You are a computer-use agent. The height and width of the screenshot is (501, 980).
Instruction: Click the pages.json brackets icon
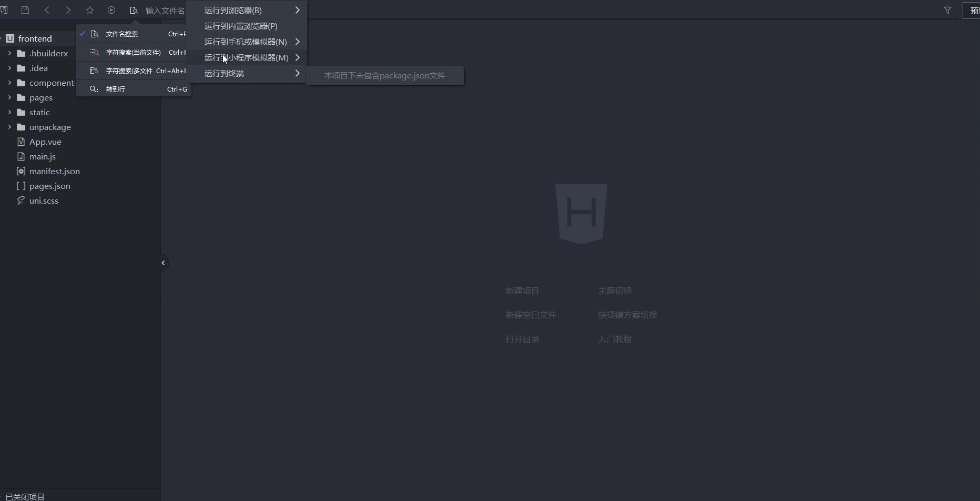coord(21,186)
